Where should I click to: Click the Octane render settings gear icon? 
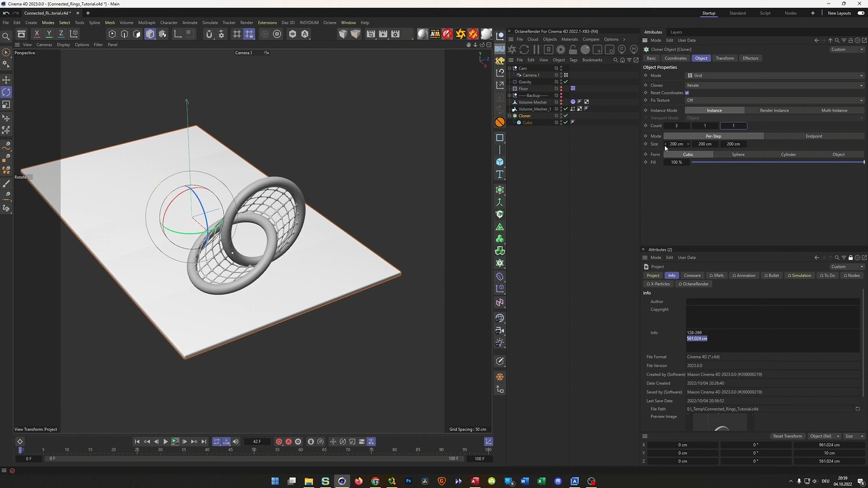[561, 50]
